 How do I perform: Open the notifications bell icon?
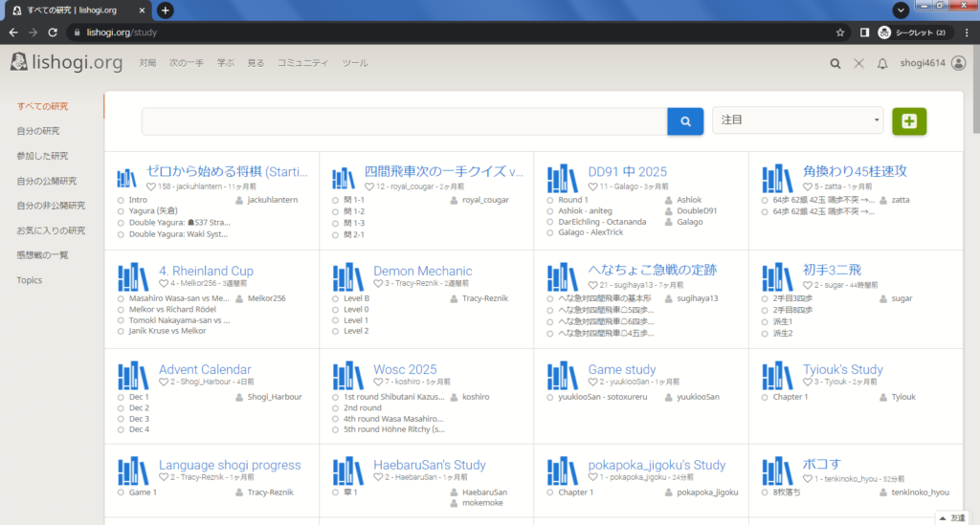881,63
